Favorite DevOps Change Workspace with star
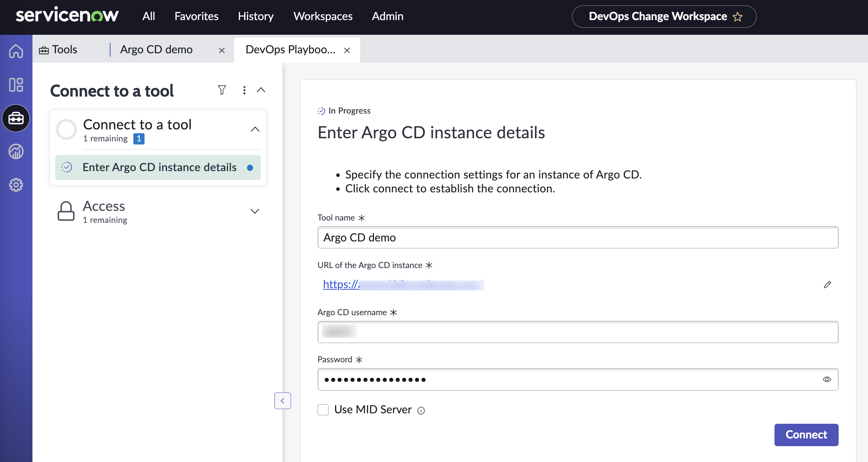Screen dimensions: 868x462 [x=737, y=17]
